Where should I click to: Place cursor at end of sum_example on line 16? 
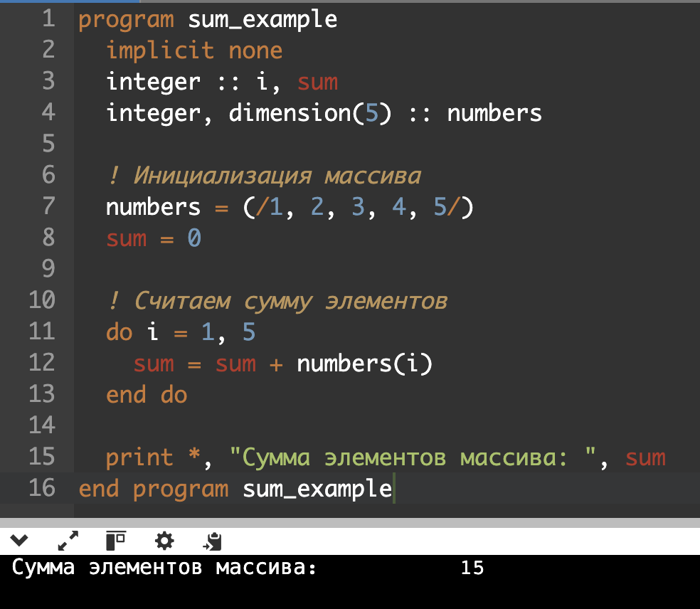click(392, 489)
